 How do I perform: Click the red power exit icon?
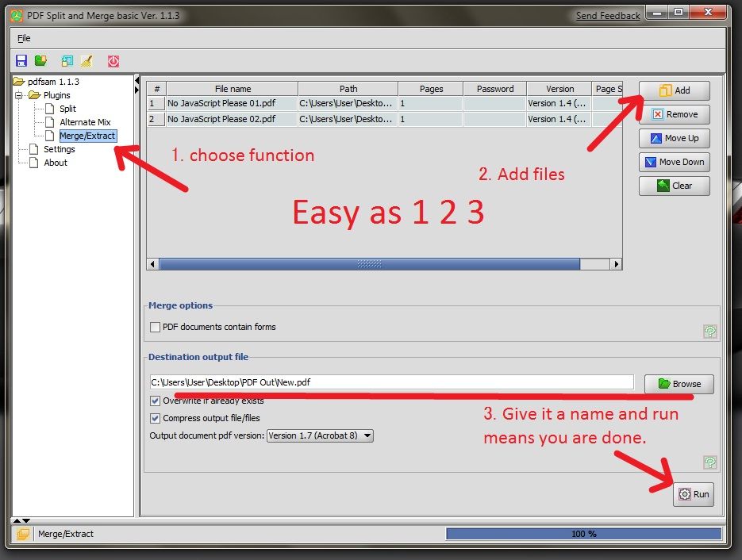coord(113,60)
